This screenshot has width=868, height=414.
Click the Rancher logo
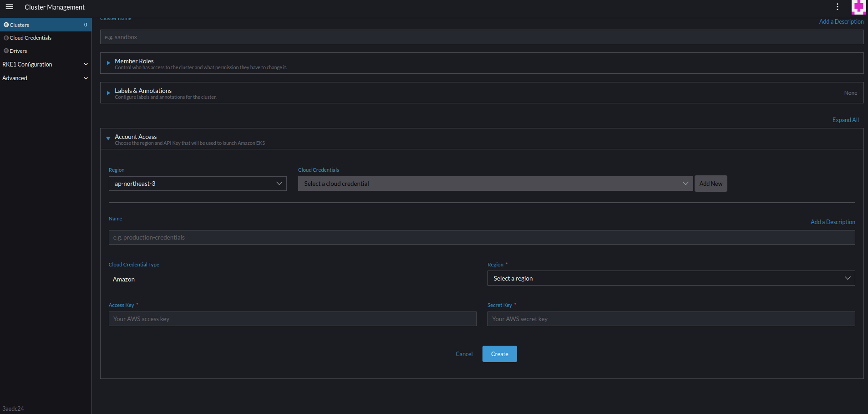(x=858, y=7)
